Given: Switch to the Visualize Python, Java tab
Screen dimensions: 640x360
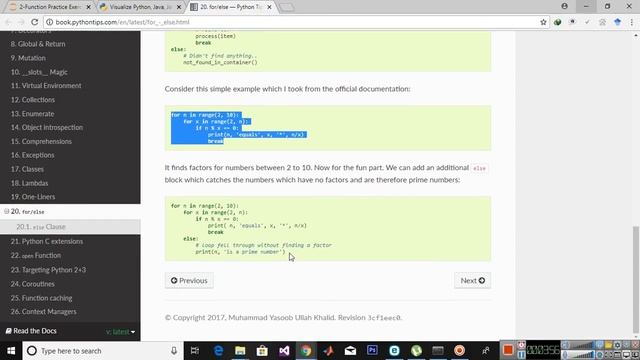Looking at the screenshot, I should pyautogui.click(x=140, y=7).
